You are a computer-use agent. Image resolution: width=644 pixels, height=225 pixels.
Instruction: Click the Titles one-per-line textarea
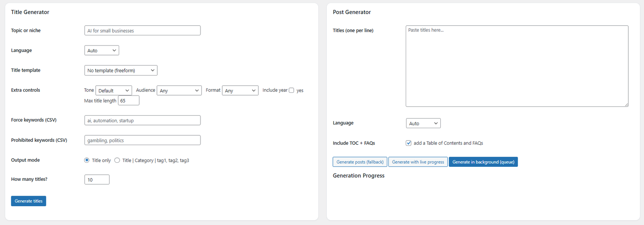[516, 66]
